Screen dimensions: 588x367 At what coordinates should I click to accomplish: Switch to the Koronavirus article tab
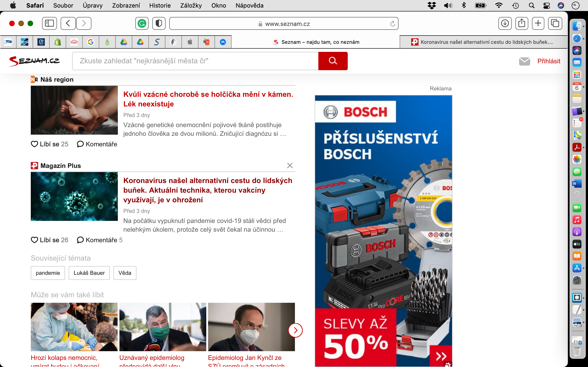coord(483,42)
